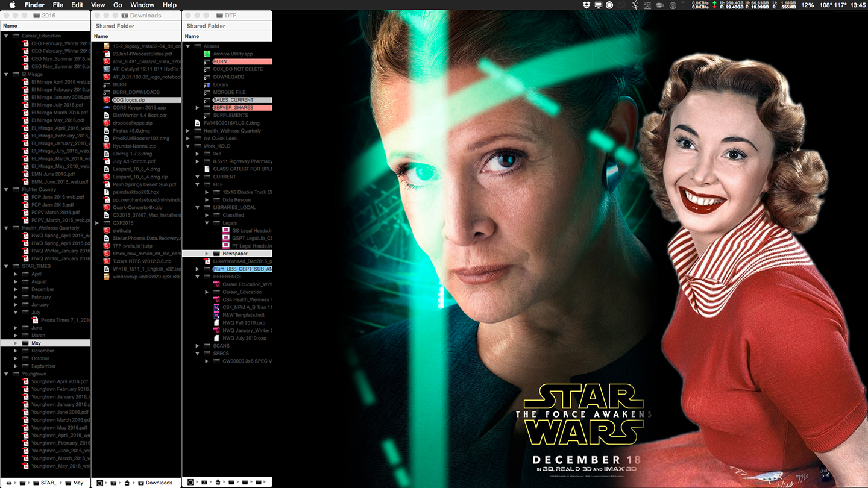Select the Tuxera NTFS zip icon

point(107,261)
